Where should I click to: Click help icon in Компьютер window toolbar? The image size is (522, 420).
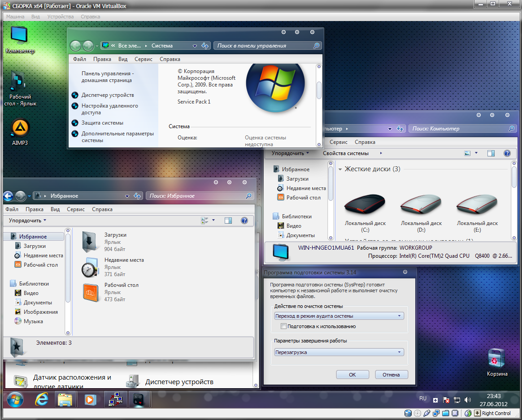click(x=507, y=153)
